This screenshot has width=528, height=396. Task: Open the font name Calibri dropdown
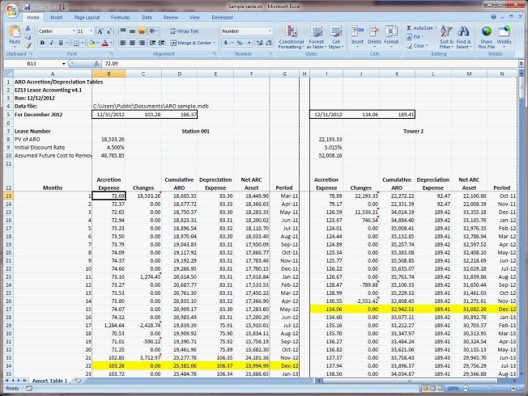point(74,31)
